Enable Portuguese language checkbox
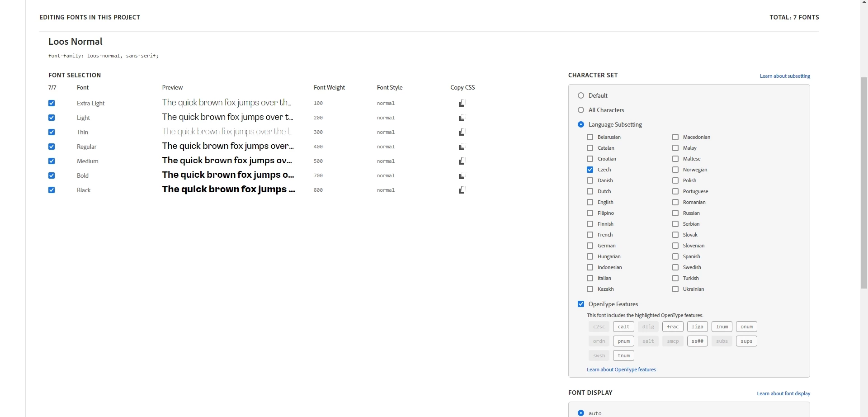The height and width of the screenshot is (417, 868). (x=675, y=191)
